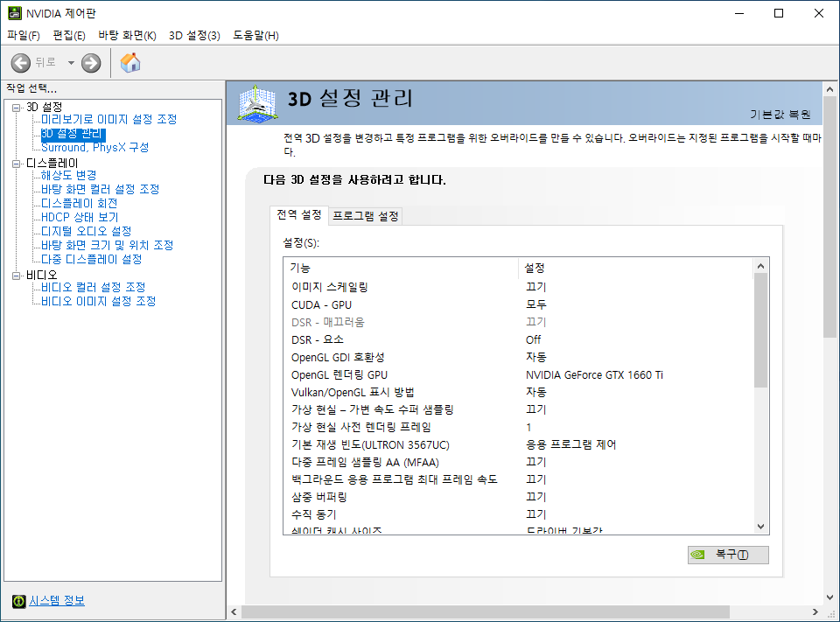Open the 시스템 정보 link

57,601
